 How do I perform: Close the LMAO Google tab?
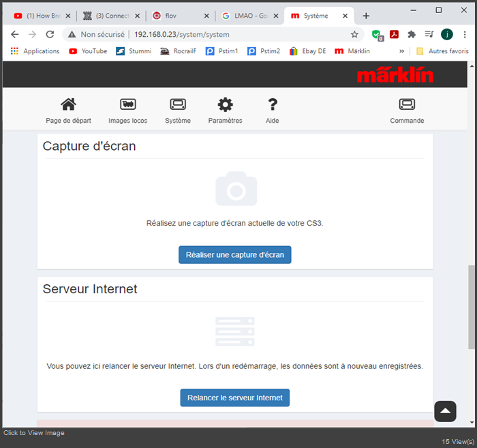(276, 16)
